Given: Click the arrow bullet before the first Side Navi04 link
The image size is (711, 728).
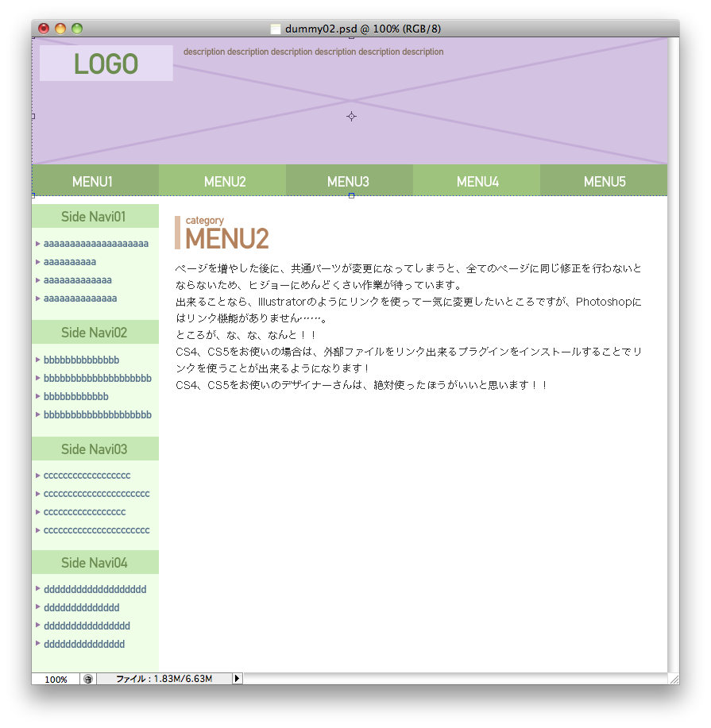Looking at the screenshot, I should coord(37,589).
